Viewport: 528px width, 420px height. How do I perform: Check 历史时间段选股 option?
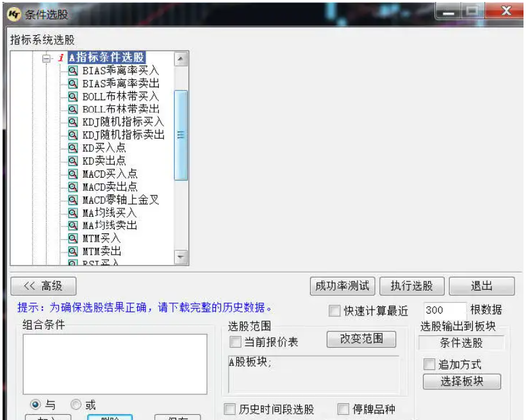point(229,408)
